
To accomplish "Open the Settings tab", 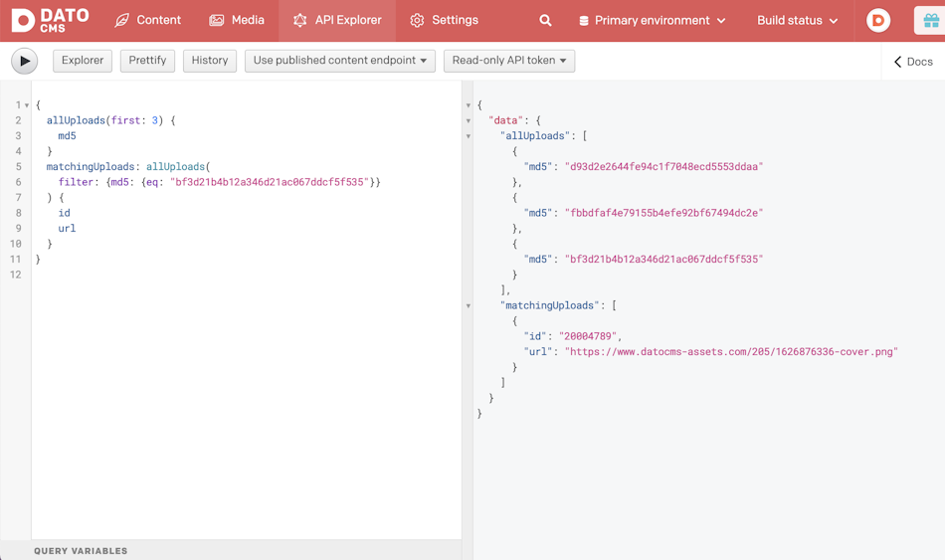I will 445,21.
